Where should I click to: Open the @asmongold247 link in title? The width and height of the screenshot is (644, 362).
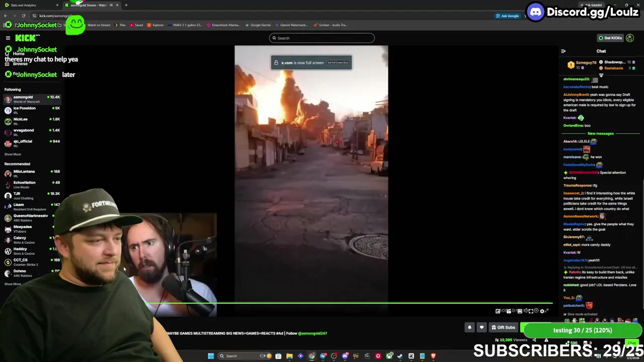(x=312, y=333)
